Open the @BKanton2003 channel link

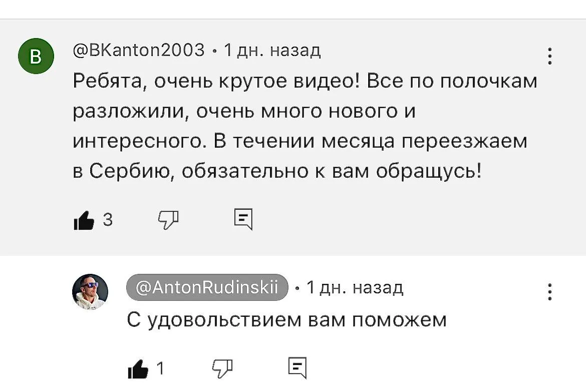(139, 51)
